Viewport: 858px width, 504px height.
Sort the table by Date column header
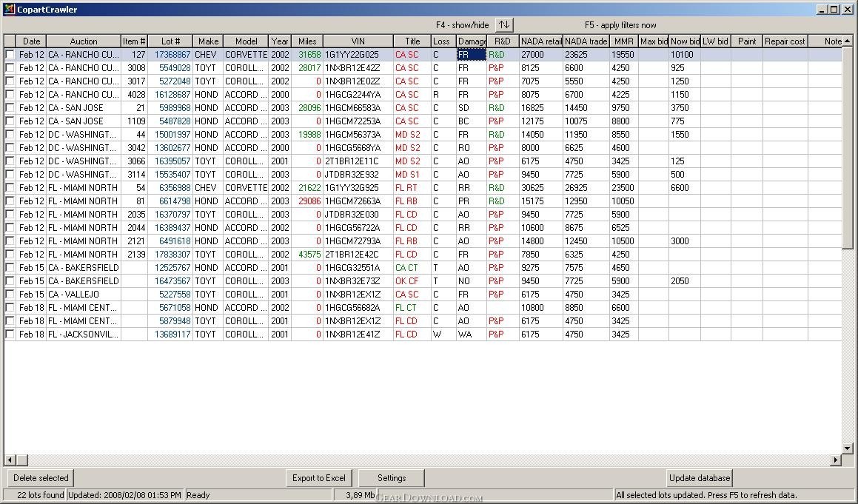pos(32,41)
